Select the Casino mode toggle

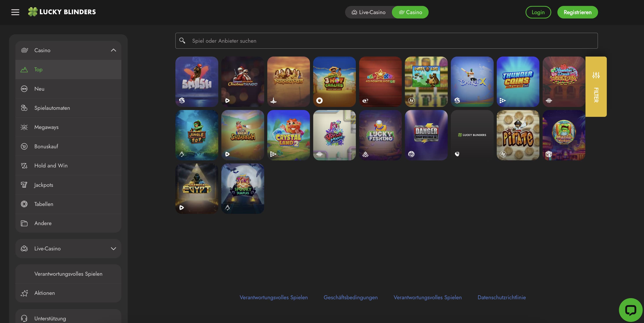(410, 12)
